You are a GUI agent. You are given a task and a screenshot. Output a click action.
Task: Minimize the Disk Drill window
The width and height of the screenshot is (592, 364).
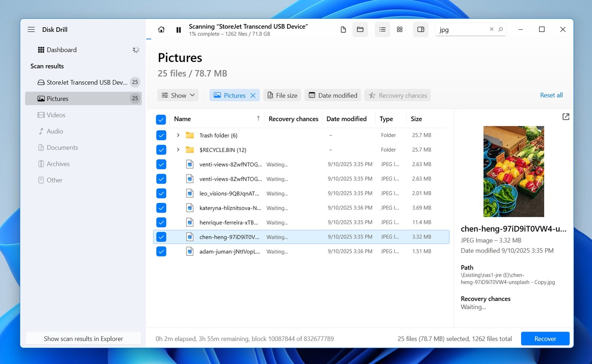pos(520,29)
